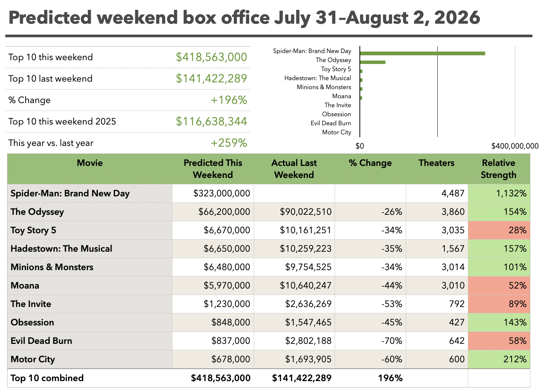Click the $6,670,000 predicted cell
Viewport: 542px width, 392px height.
tap(213, 230)
